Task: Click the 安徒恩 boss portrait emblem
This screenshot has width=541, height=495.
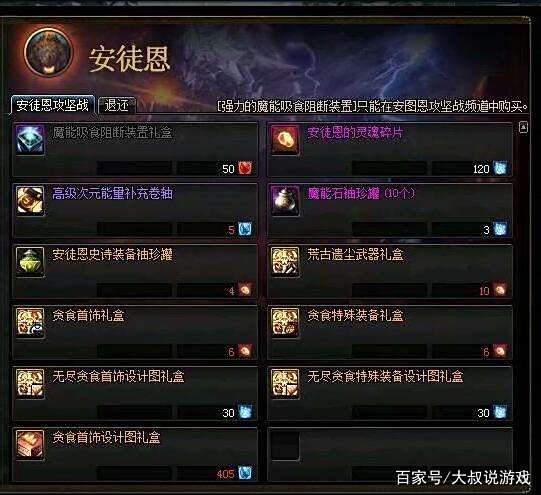Action: tap(49, 53)
